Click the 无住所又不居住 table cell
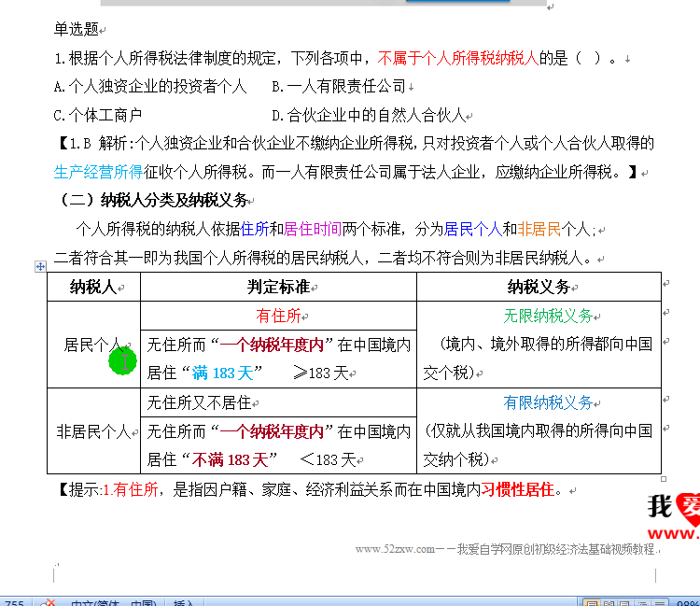This screenshot has height=606, width=700. click(x=278, y=402)
